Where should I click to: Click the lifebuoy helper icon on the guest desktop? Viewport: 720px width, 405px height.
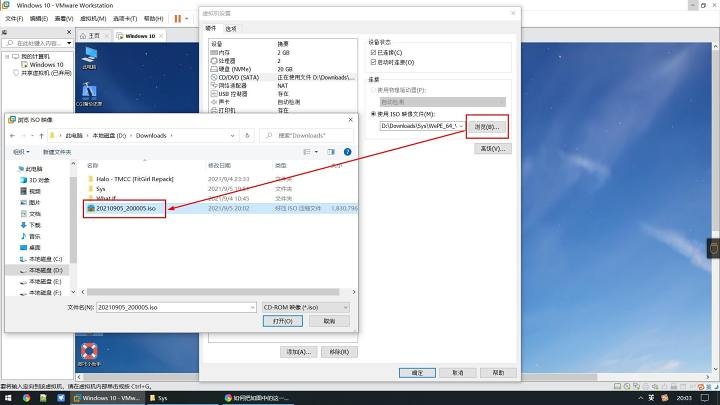point(89,354)
